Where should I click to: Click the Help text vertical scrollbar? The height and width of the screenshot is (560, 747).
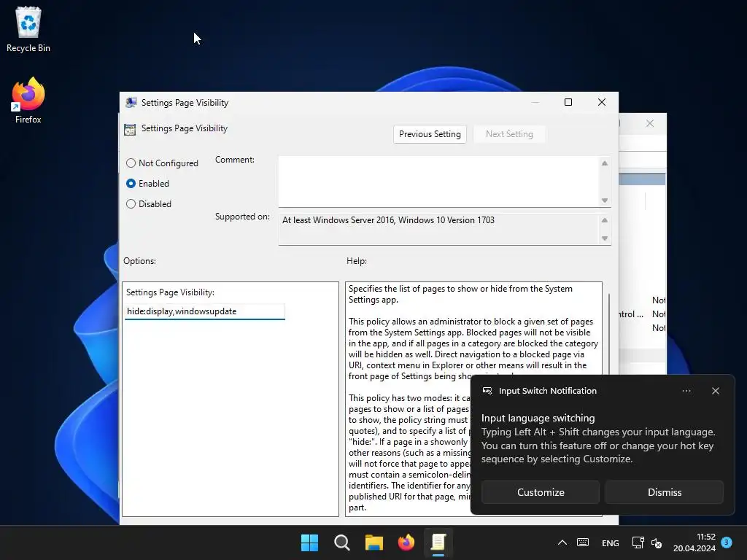point(609,333)
